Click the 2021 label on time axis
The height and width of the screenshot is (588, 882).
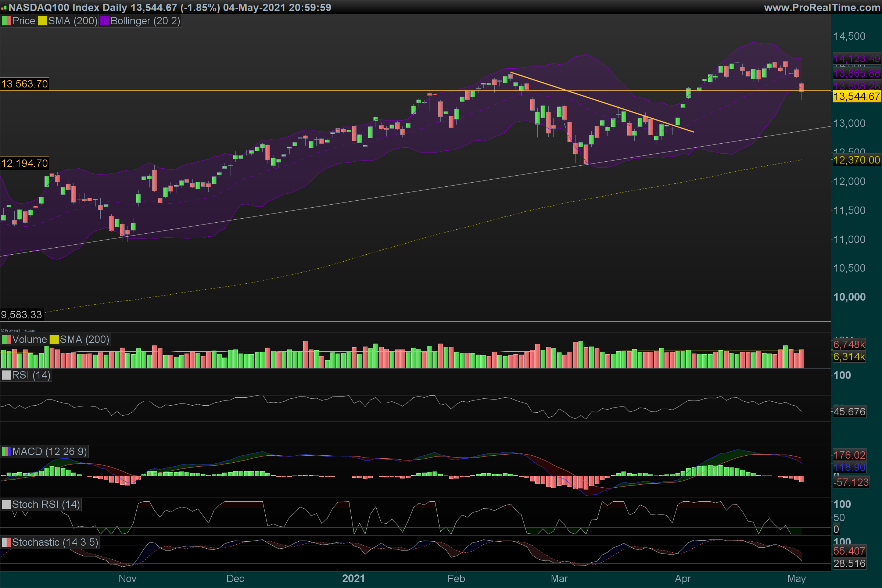pyautogui.click(x=353, y=578)
